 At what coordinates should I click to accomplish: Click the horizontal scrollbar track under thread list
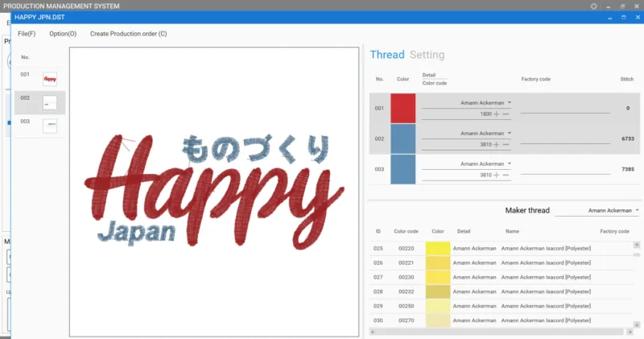click(501, 332)
